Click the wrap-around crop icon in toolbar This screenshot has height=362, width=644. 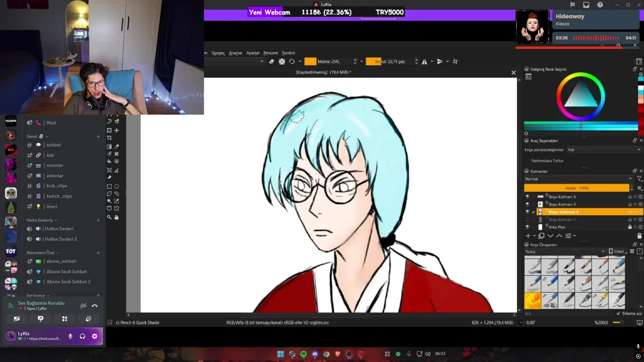(x=455, y=61)
